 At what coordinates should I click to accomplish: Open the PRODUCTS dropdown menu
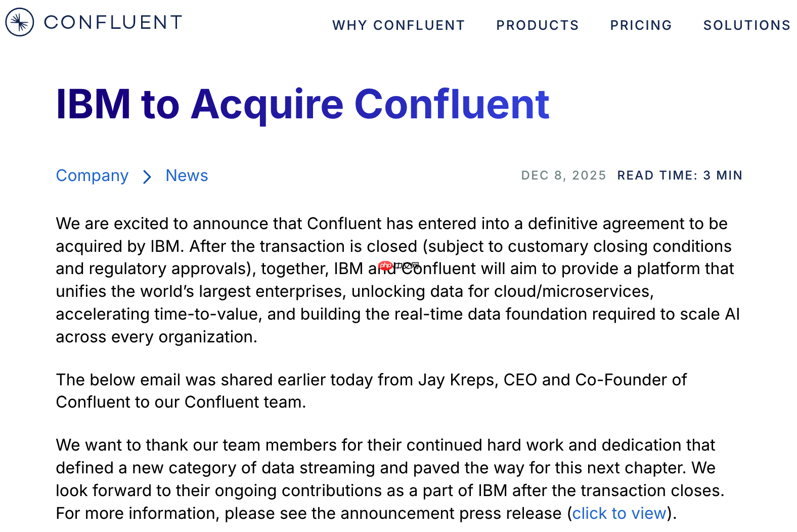point(537,25)
